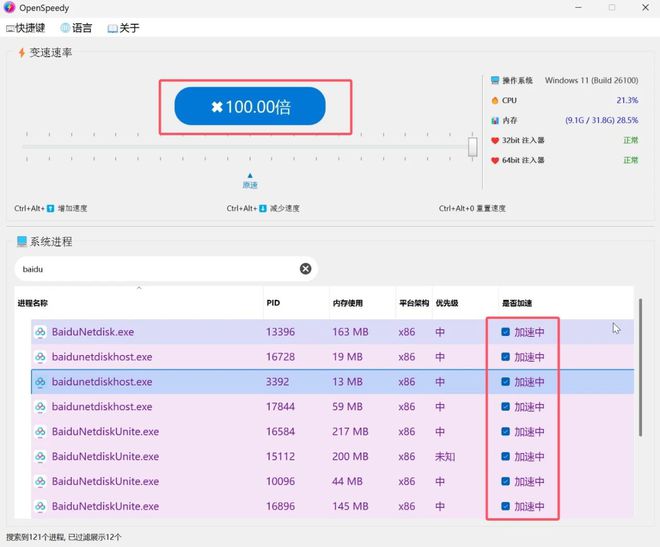Image resolution: width=660 pixels, height=547 pixels.
Task: Click the 操作系统 computer icon
Action: [x=495, y=80]
